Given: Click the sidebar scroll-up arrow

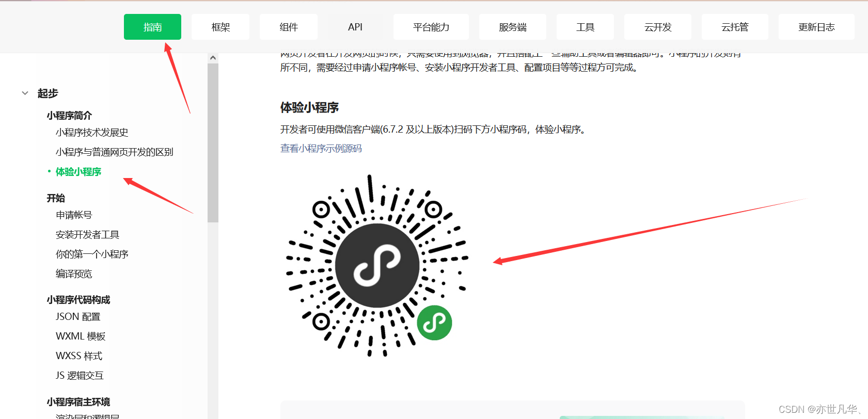Looking at the screenshot, I should coord(213,58).
